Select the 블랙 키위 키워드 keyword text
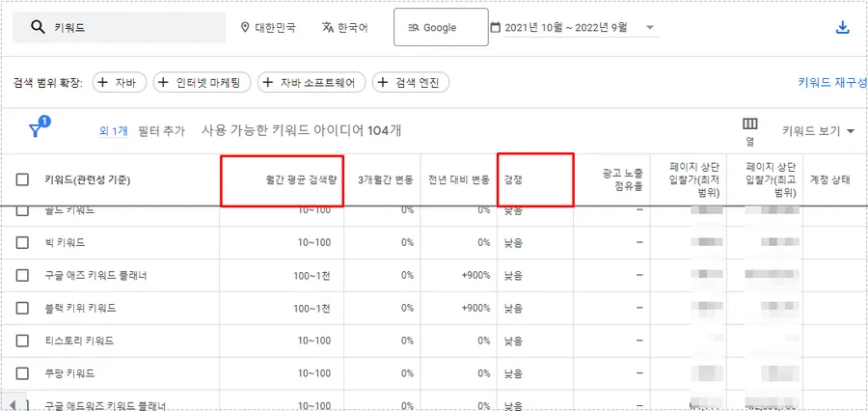 [x=80, y=308]
